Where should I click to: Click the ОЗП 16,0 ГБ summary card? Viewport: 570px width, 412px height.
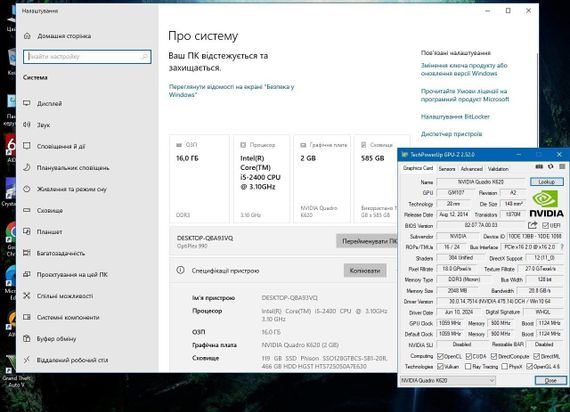199,179
